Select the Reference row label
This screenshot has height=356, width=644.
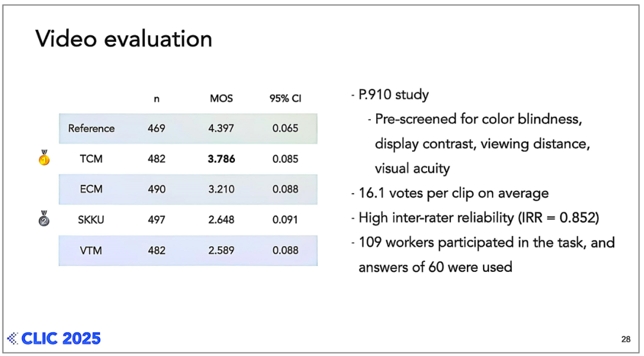click(91, 128)
